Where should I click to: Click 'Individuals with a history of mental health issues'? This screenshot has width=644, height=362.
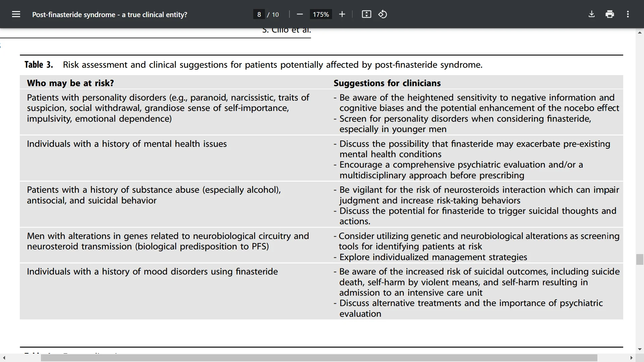tap(127, 144)
